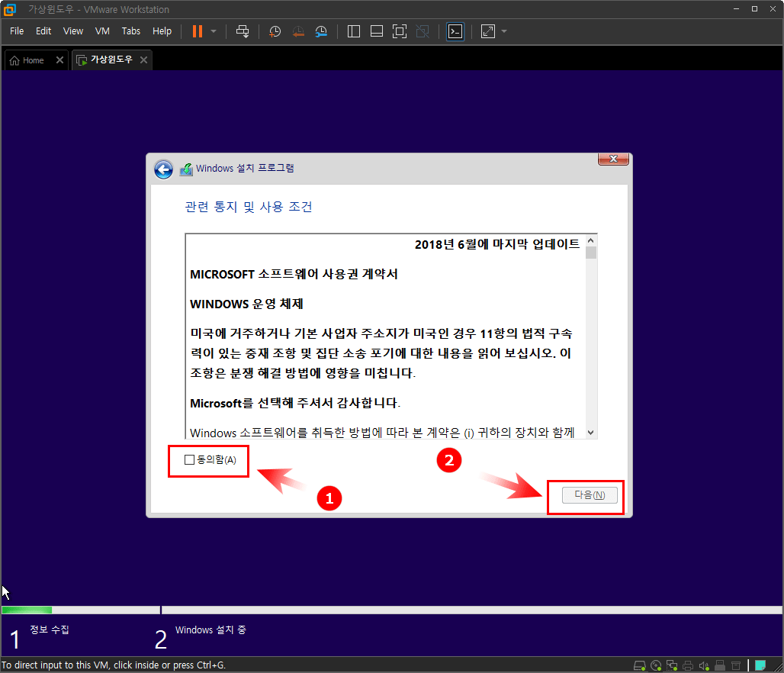Enter full screen mode via toolbar icon
Screen dimensions: 784x673
[400, 31]
